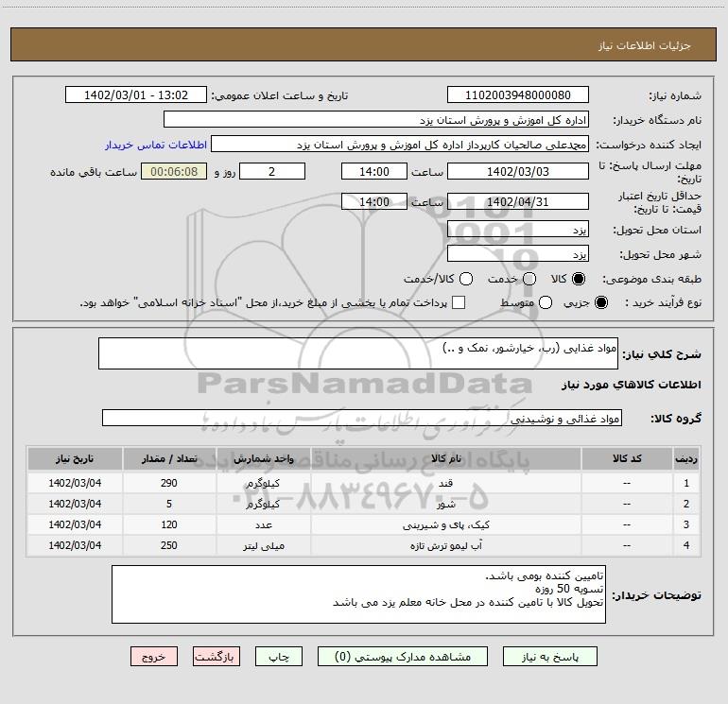Click the price validity hour 14:00 field
This screenshot has height=704, width=728.
coord(374,201)
